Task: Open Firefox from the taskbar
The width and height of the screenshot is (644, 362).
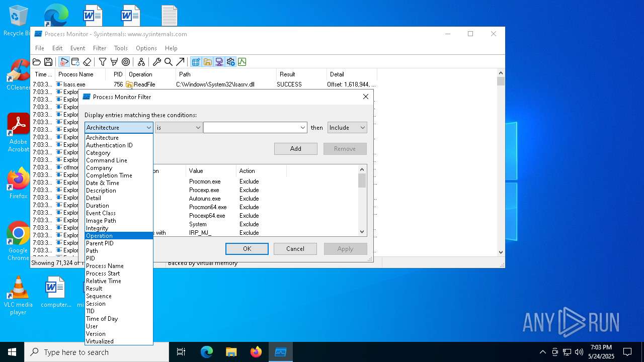Action: pyautogui.click(x=256, y=352)
